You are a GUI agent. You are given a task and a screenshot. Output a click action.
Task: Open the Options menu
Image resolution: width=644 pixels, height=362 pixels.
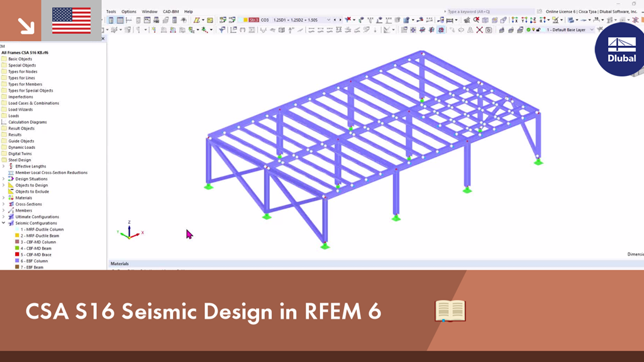coord(128,11)
